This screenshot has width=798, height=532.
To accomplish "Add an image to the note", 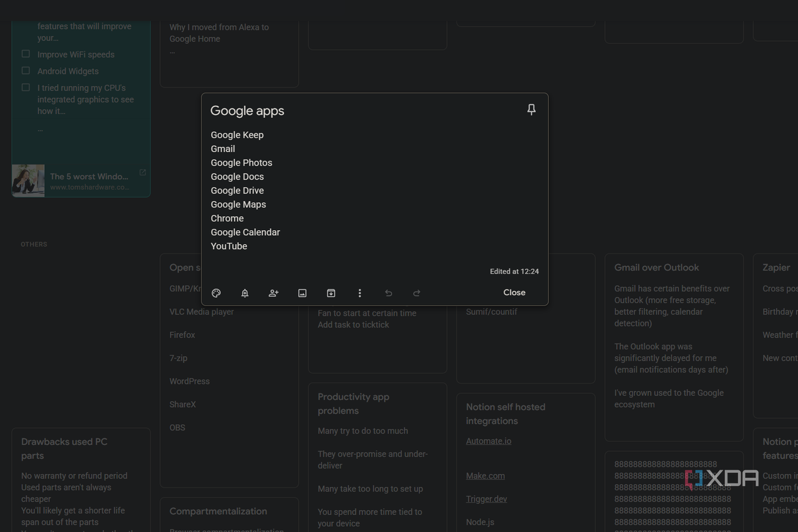I will click(x=303, y=293).
